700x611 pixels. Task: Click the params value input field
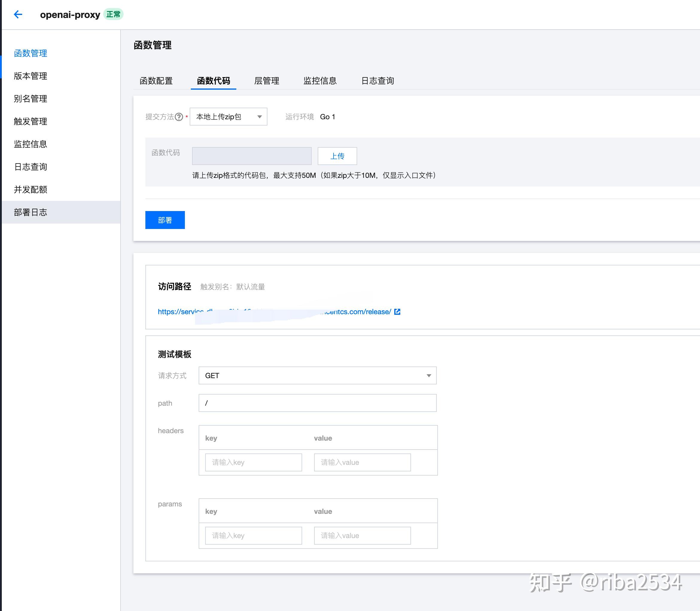[362, 536]
